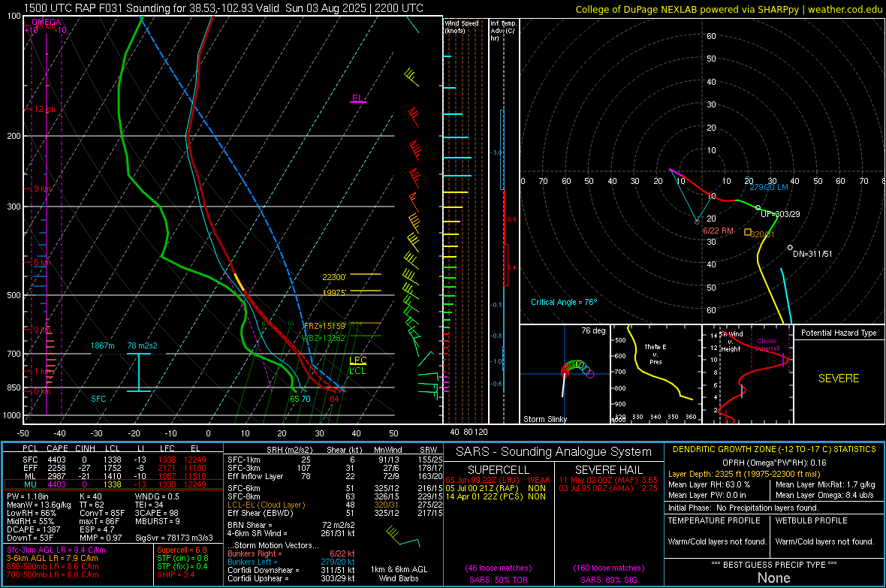Image resolution: width=886 pixels, height=588 pixels.
Task: Click the 'TEMPERATURE PROFILE' section header
Action: (x=713, y=520)
